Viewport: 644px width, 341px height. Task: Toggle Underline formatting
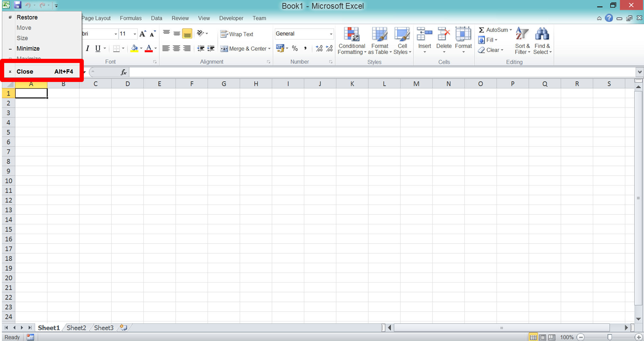pos(98,49)
